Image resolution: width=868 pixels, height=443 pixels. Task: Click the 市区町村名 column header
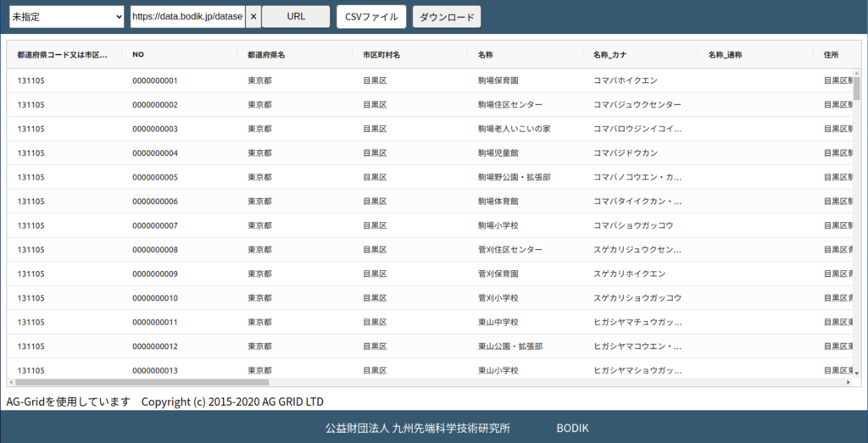381,55
